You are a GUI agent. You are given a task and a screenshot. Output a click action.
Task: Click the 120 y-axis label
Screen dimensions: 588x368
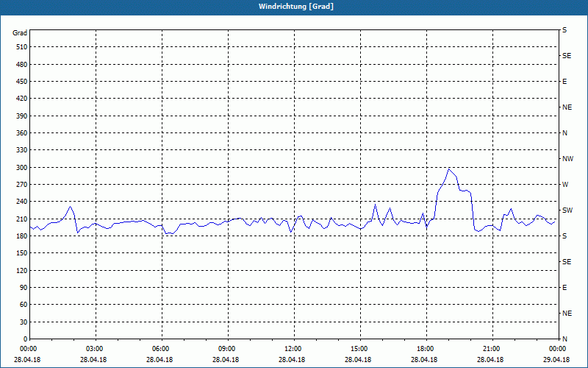(22, 270)
